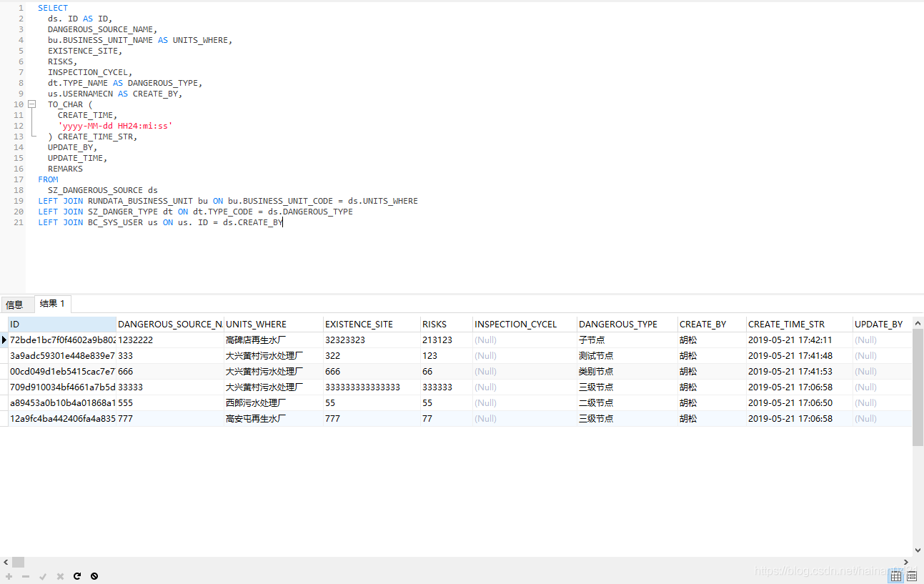Click the INSPECTION_CYCEL (Null) cell of 1232222 row
This screenshot has width=924, height=584.
(525, 340)
